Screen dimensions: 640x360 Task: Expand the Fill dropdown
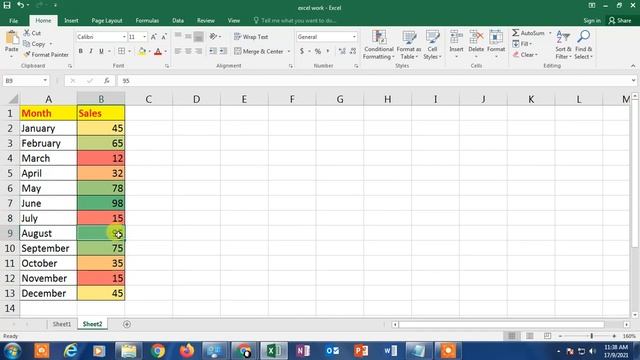[x=530, y=44]
